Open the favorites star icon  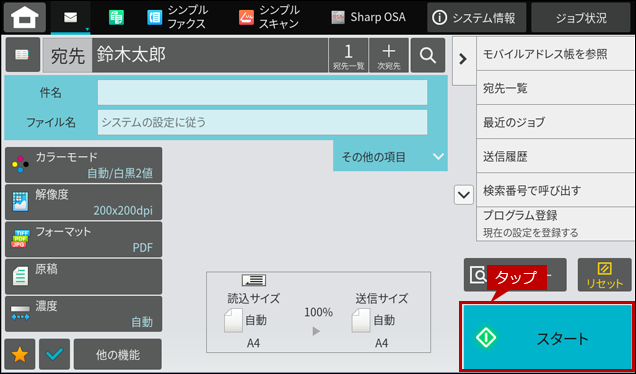pos(19,355)
